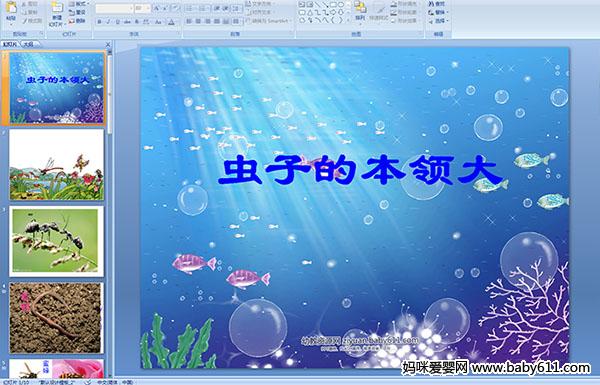Open the Font group dialog launcher
600x385 pixels.
click(x=179, y=34)
